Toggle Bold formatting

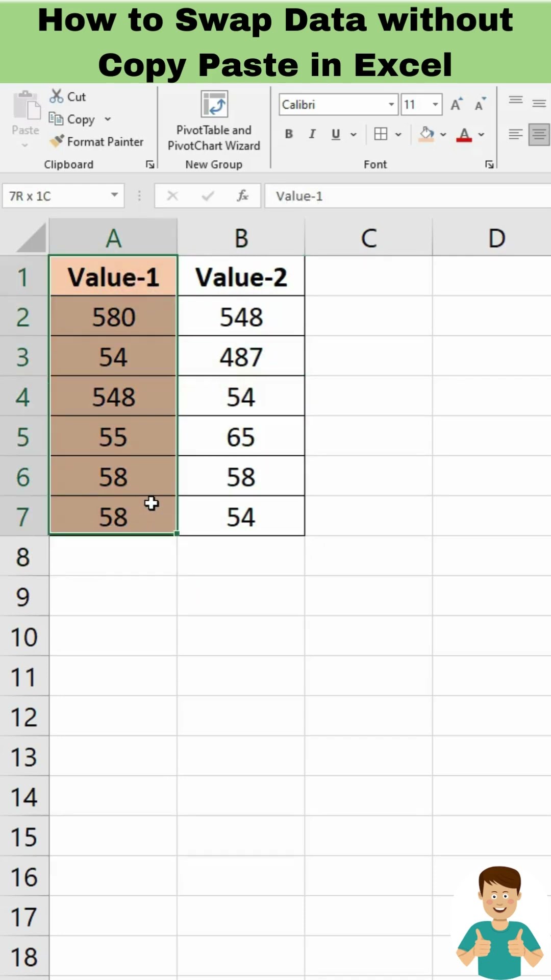click(289, 134)
